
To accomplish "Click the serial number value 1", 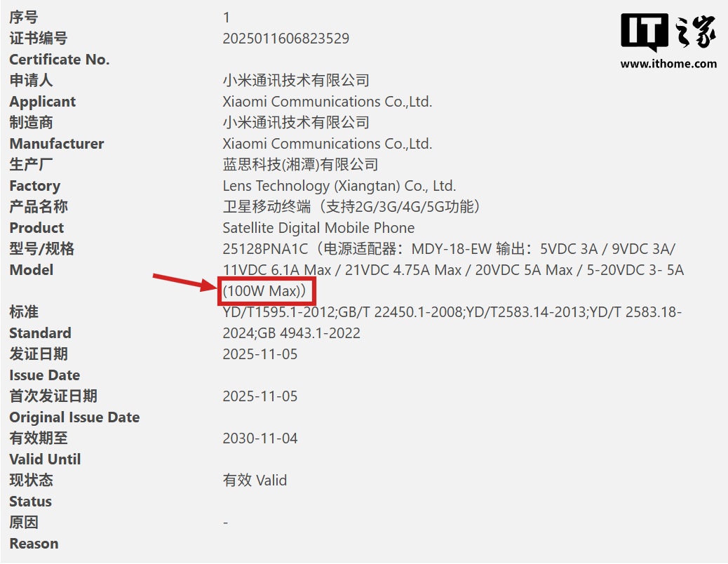I will (x=226, y=18).
